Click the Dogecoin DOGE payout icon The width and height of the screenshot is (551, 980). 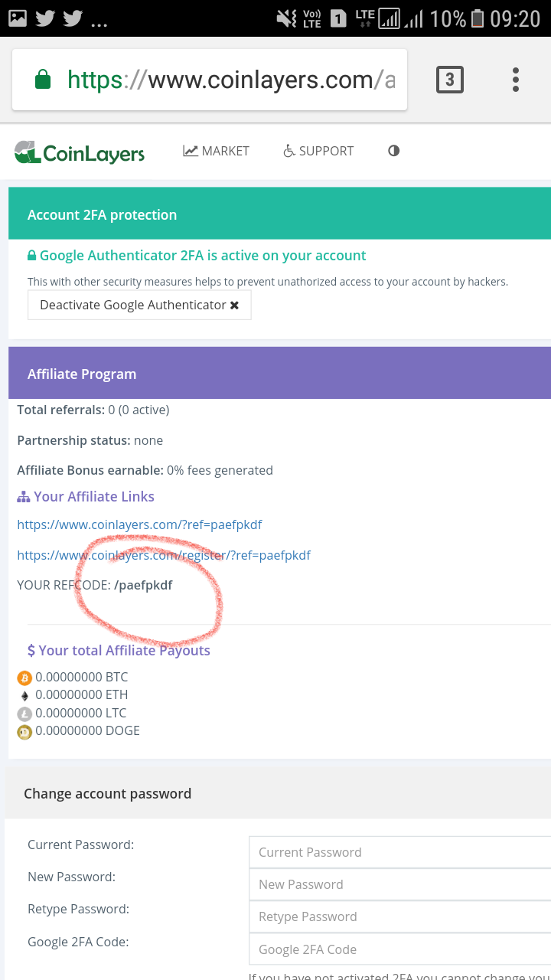click(x=24, y=731)
